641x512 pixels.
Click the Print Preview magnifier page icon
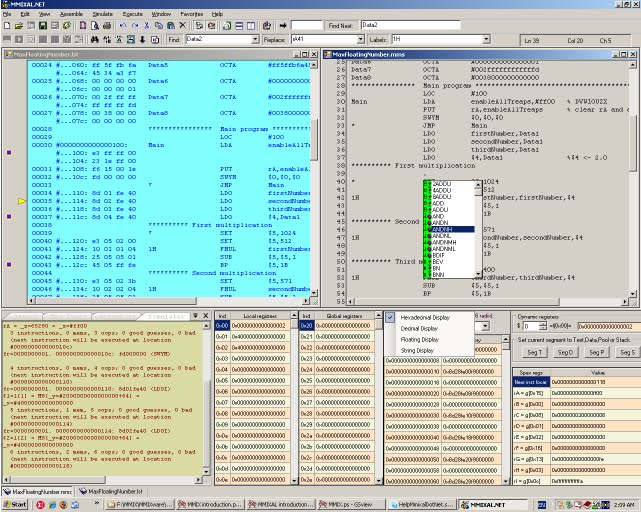tap(95, 25)
